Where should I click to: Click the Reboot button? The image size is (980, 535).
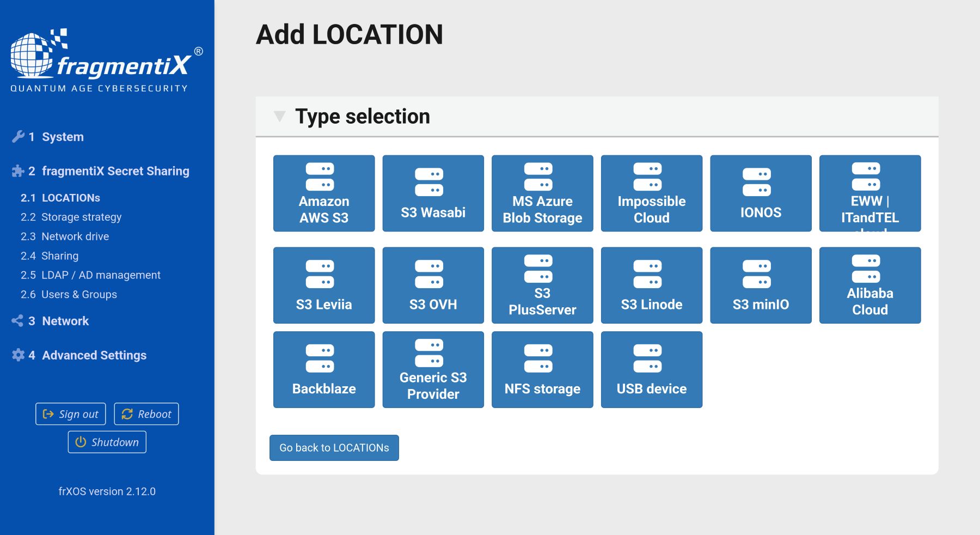pyautogui.click(x=146, y=414)
